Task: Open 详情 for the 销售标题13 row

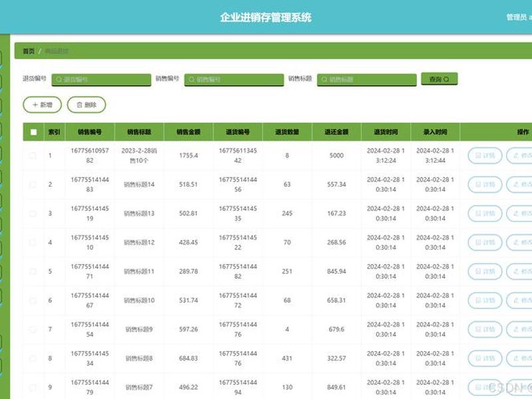Action: pyautogui.click(x=485, y=213)
